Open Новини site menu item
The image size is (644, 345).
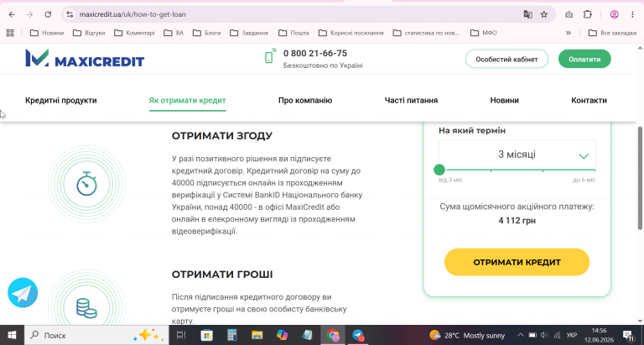(504, 101)
